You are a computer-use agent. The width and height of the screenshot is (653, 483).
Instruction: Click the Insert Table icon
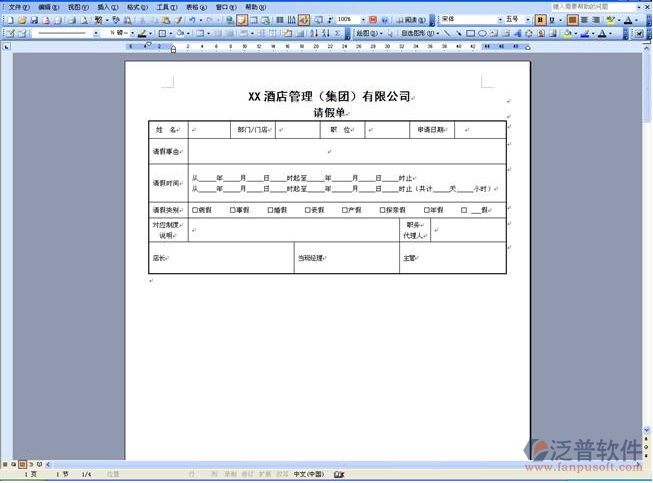click(253, 20)
